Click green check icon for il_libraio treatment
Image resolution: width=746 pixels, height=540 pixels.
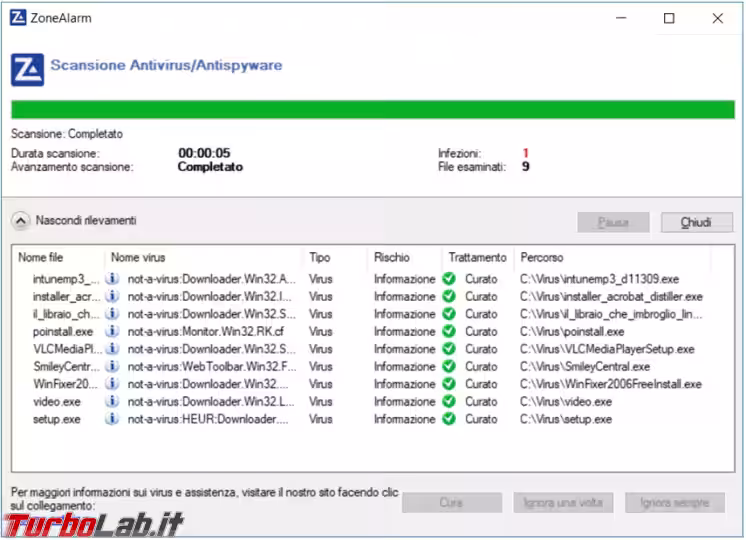pyautogui.click(x=449, y=314)
